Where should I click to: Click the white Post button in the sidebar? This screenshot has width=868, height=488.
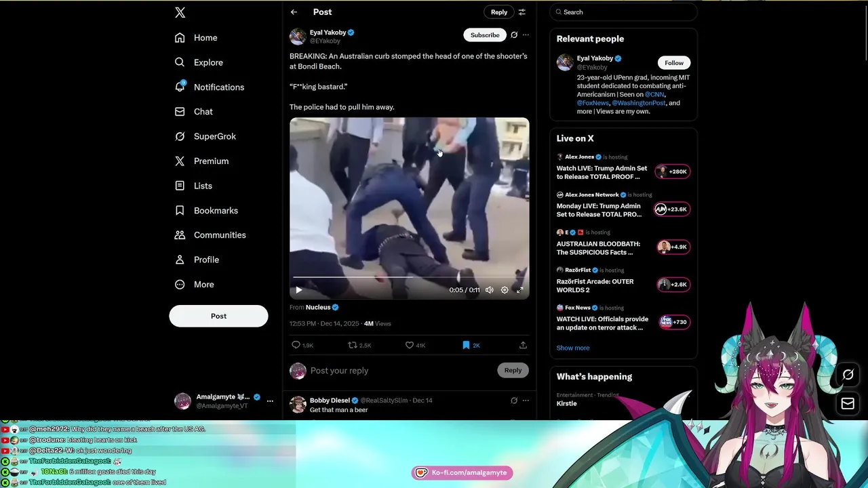click(x=218, y=316)
